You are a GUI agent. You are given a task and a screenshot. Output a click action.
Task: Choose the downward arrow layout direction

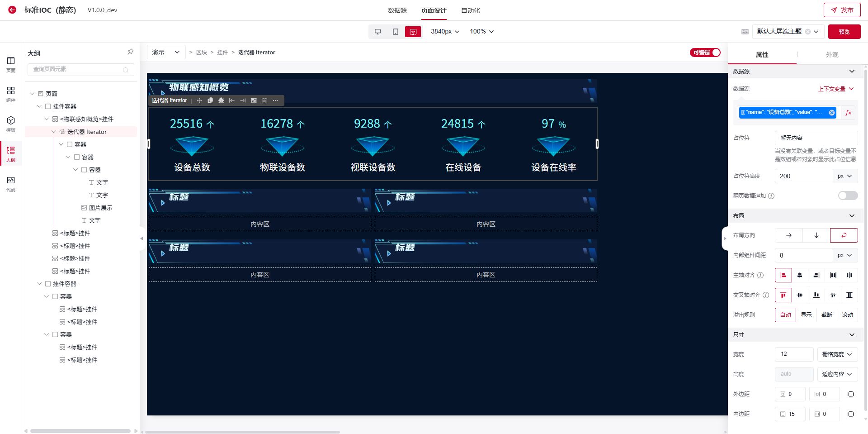[816, 235]
